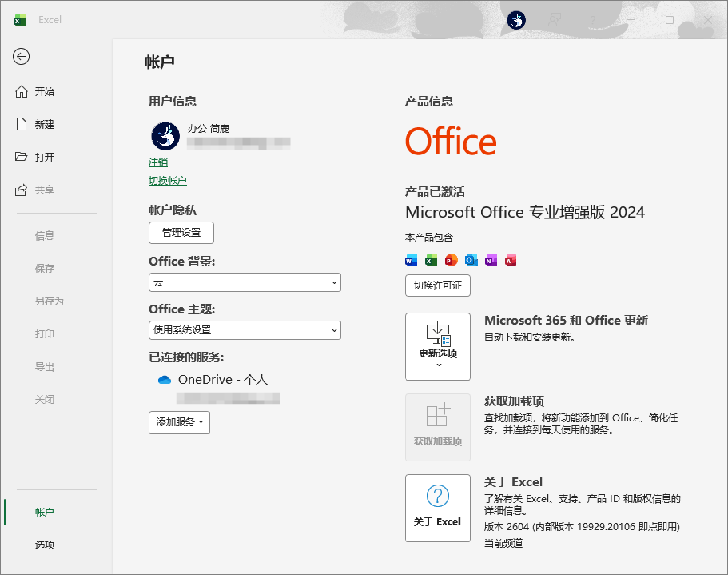Click the Word app icon
The image size is (728, 575).
[x=411, y=260]
